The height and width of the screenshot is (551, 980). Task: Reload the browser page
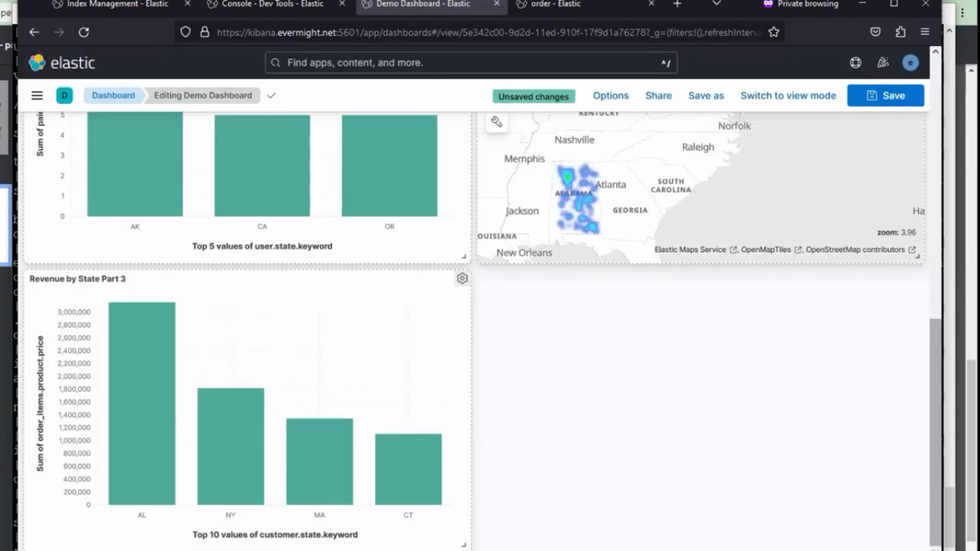(x=84, y=32)
